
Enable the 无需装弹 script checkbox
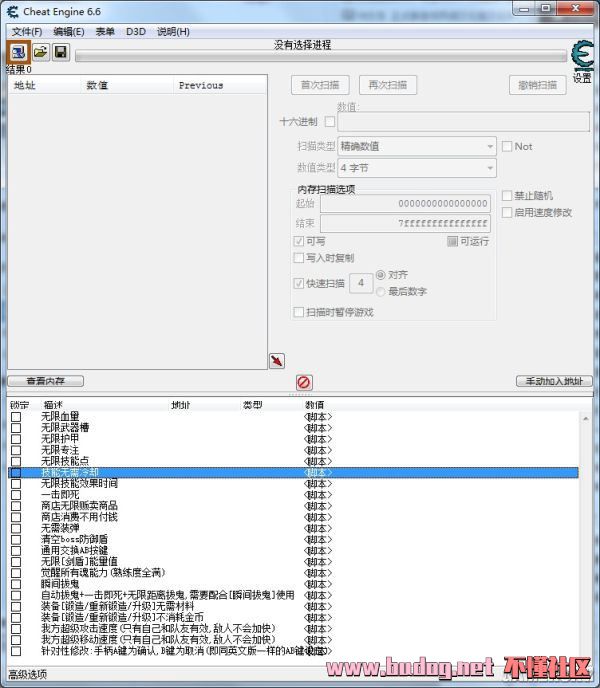(x=16, y=528)
